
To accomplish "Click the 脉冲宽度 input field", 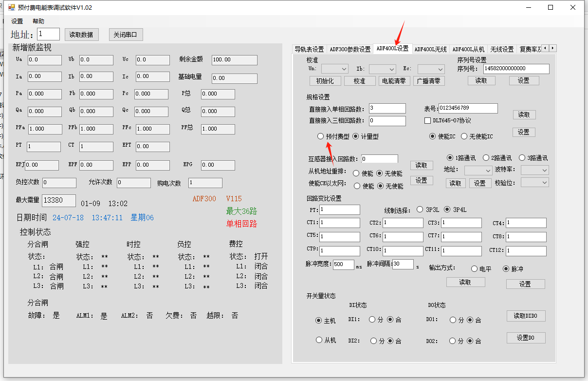I will [x=343, y=265].
